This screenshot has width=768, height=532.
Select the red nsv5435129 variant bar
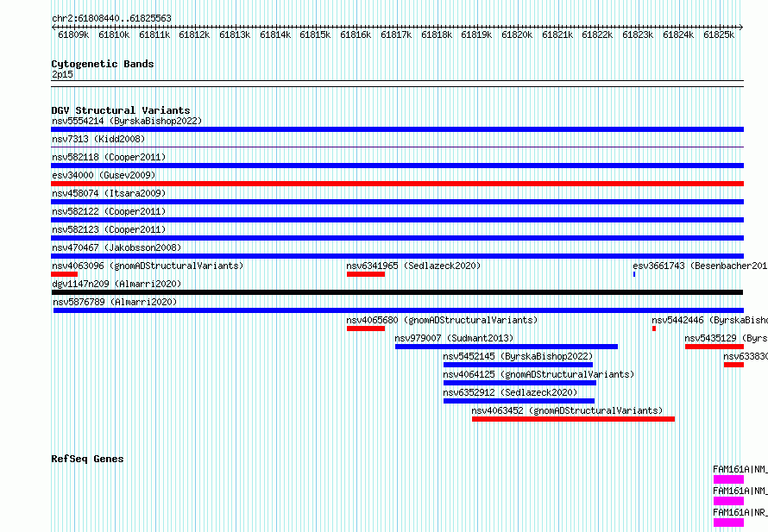(x=714, y=347)
